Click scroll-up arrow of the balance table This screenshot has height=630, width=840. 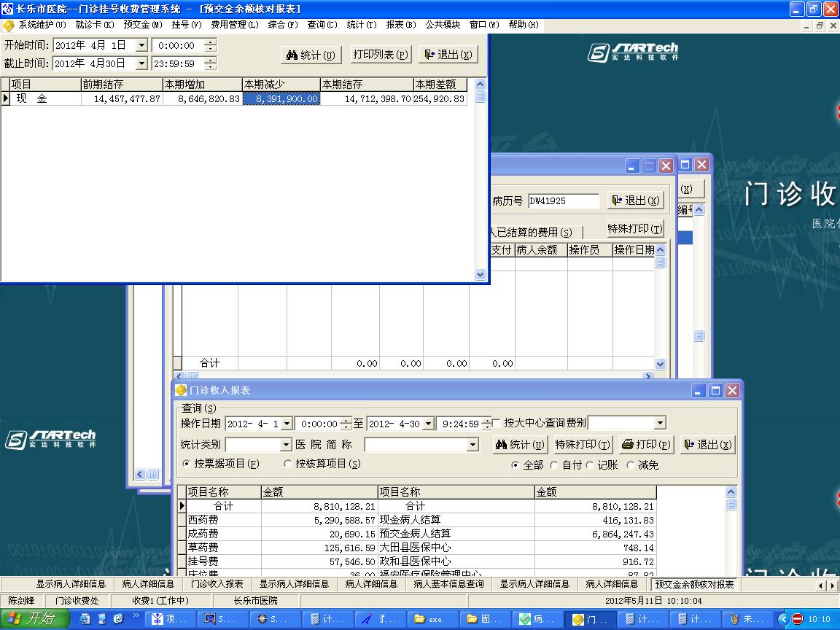pos(480,84)
